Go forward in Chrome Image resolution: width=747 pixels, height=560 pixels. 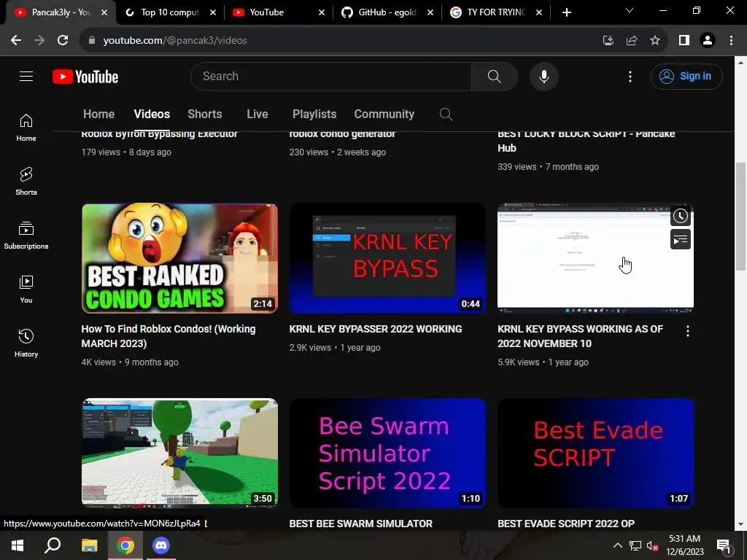(39, 41)
